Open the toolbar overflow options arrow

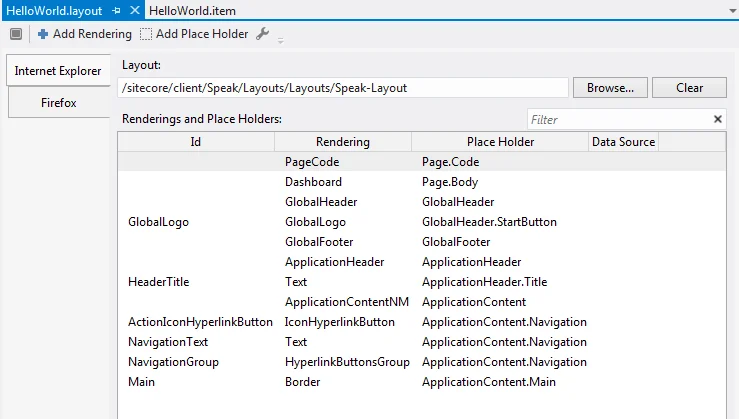(280, 41)
